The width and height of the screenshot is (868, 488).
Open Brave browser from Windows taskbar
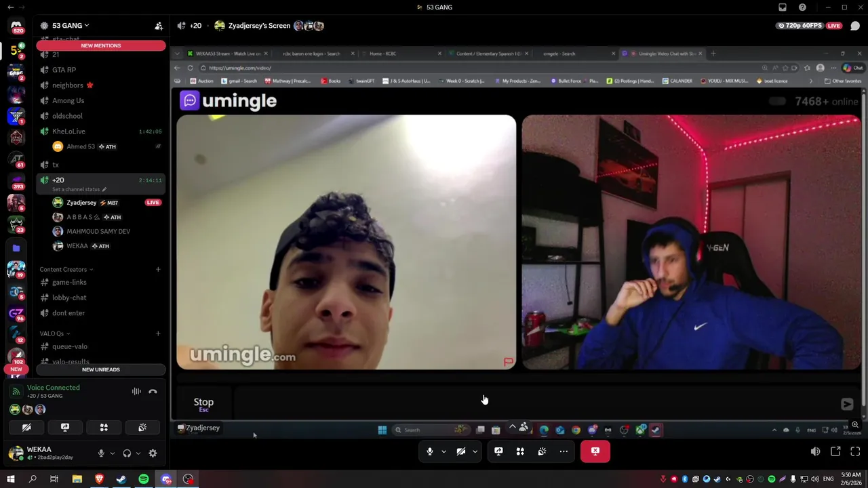(99, 479)
